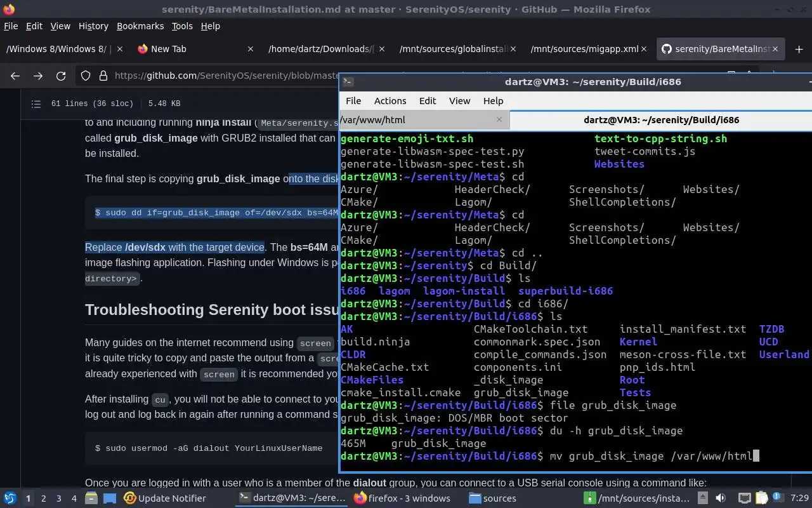The image size is (812, 508).
Task: Open Firefox's Bookmarks menu
Action: (140, 26)
